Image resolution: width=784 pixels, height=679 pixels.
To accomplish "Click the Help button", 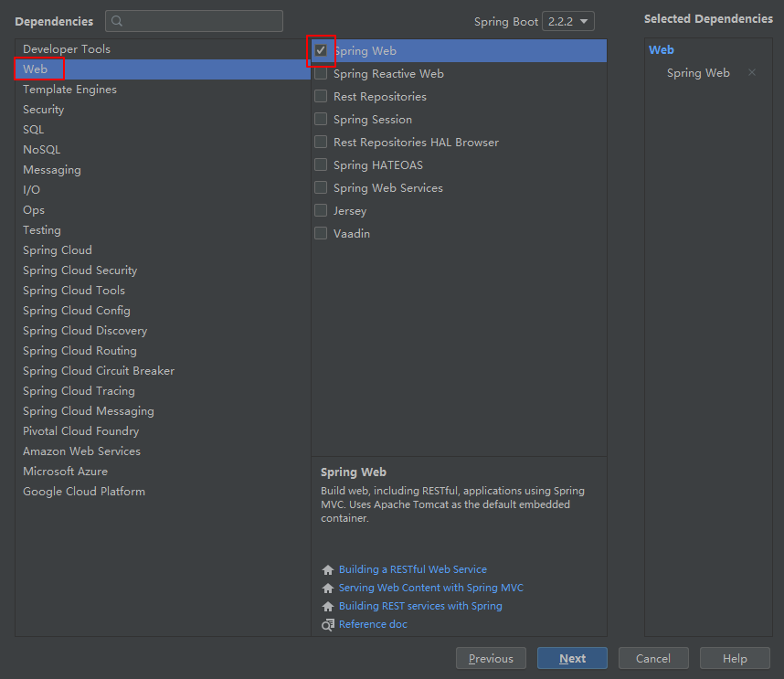I will [x=735, y=659].
